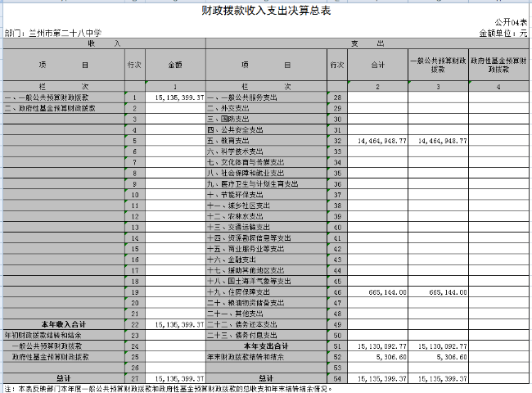Select 七、文化体育与传媒支出 cell
The height and width of the screenshot is (393, 532).
point(266,162)
